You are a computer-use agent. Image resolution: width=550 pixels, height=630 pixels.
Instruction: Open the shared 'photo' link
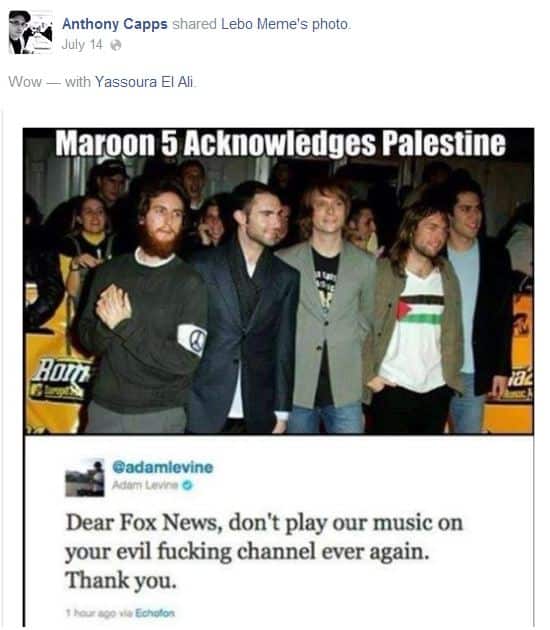[x=330, y=25]
